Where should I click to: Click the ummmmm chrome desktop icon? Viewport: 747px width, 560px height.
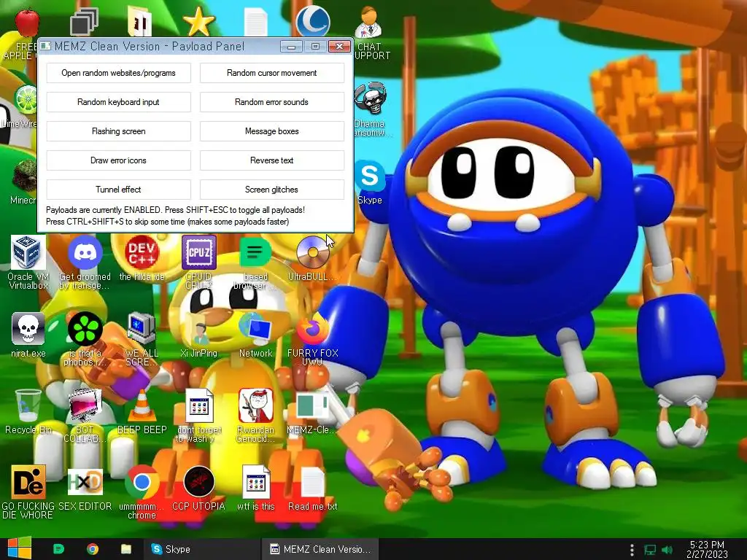tap(142, 482)
